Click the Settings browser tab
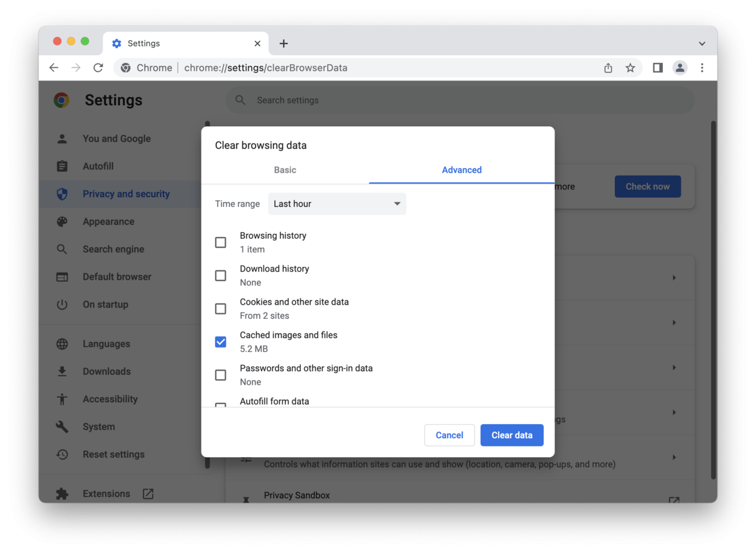Screen dimensions: 756x554 (x=186, y=44)
